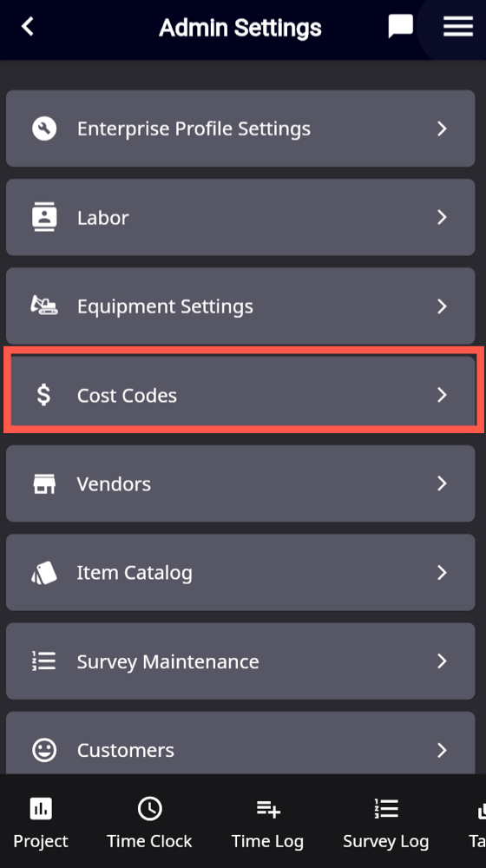
Task: Click the wrench icon for Enterprise Profile
Action: [44, 128]
